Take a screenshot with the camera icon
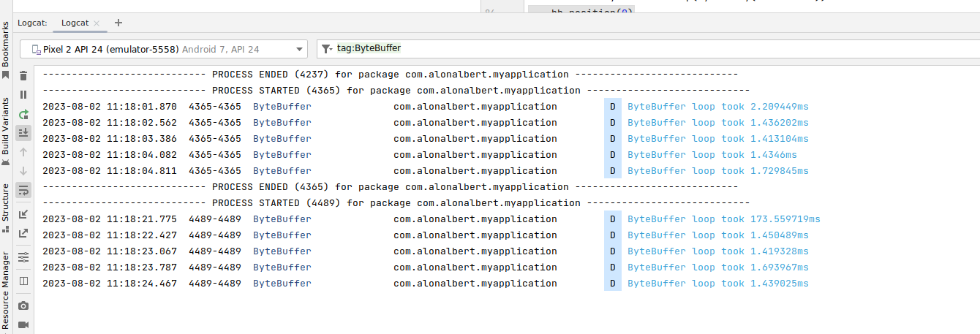The height and width of the screenshot is (334, 980). tap(23, 305)
